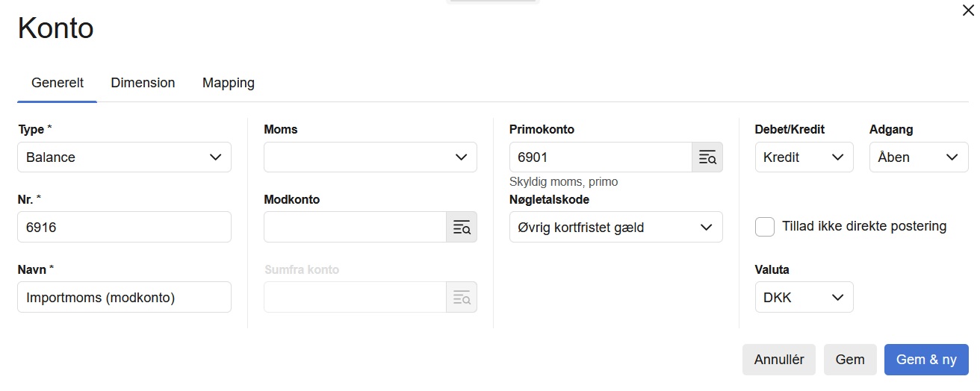Switch to the Dimension tab

[x=143, y=83]
